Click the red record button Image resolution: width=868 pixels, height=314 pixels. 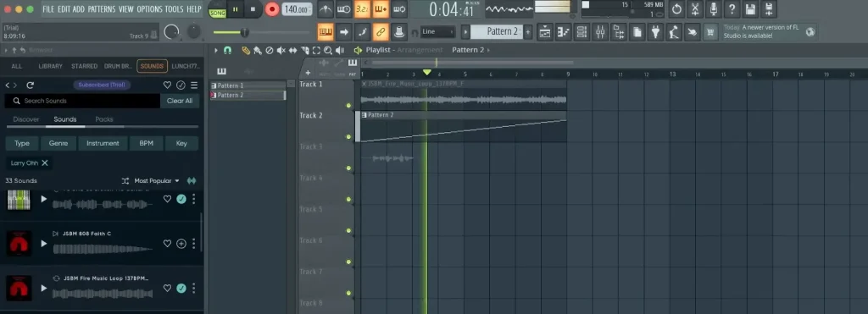272,8
